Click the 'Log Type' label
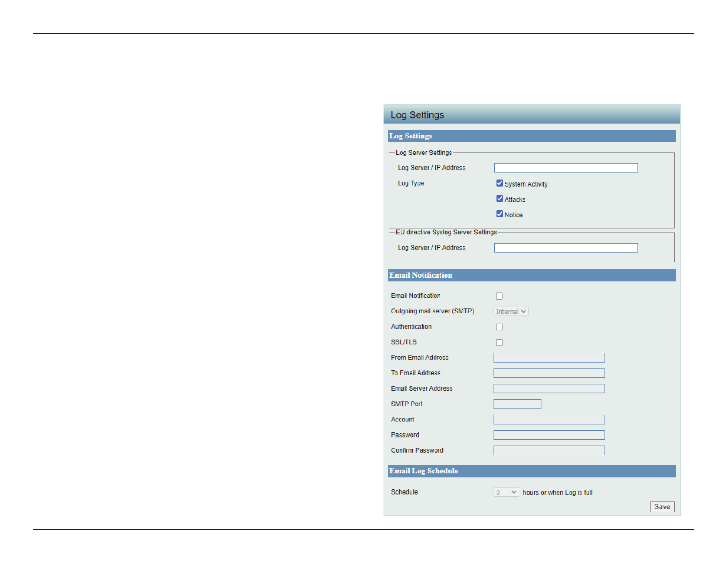 (x=411, y=183)
